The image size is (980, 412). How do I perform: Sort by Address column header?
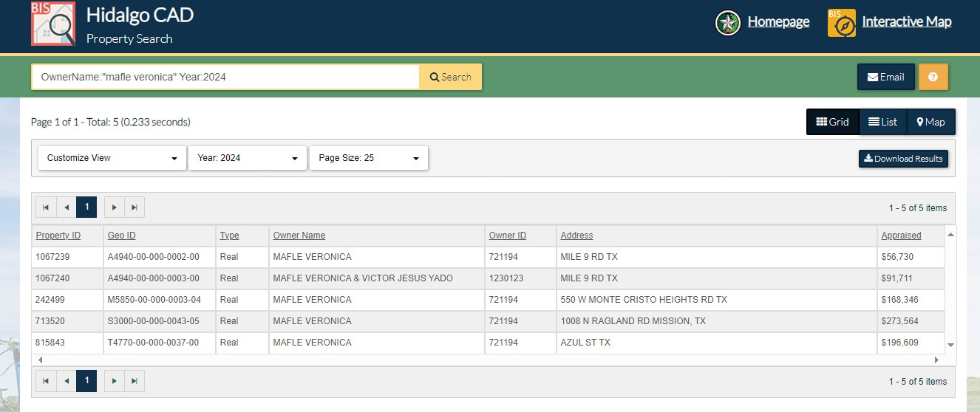577,236
